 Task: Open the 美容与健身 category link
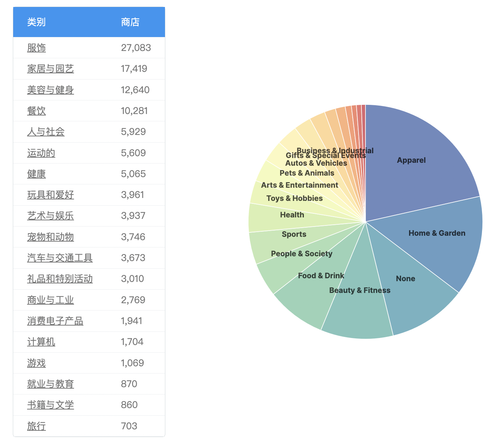(51, 90)
